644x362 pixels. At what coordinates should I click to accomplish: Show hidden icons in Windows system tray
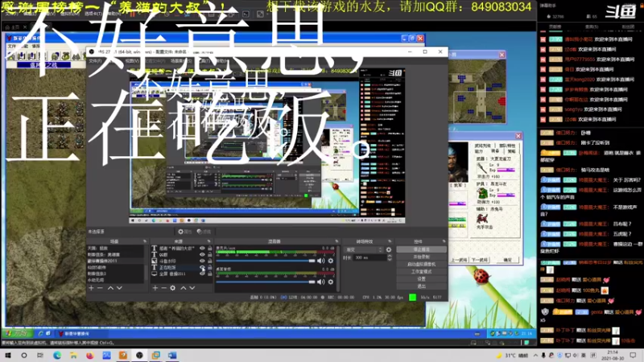click(535, 356)
